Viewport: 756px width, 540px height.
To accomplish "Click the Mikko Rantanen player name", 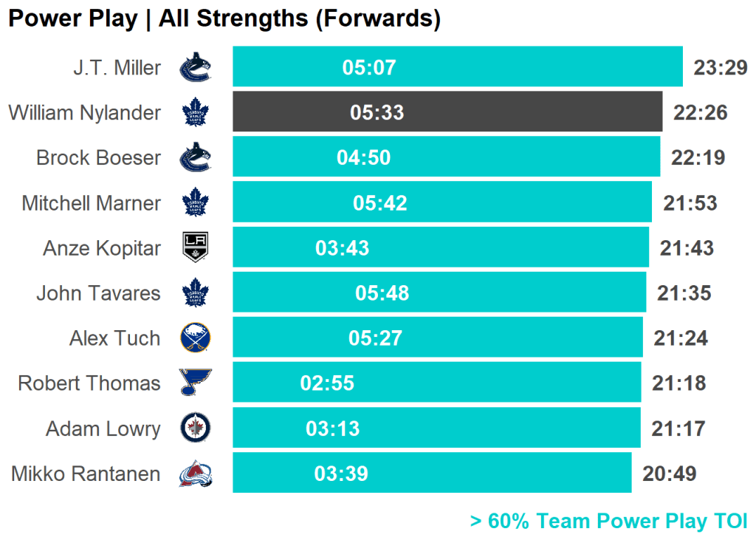I will coord(86,474).
